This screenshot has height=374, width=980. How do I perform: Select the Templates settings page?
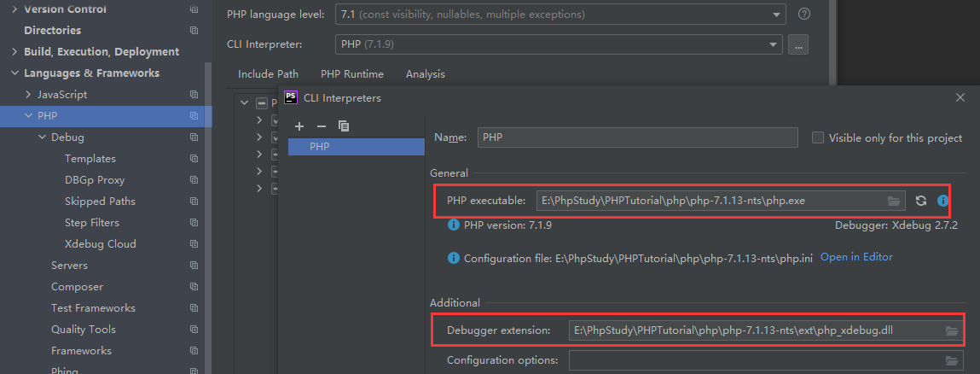pos(90,159)
